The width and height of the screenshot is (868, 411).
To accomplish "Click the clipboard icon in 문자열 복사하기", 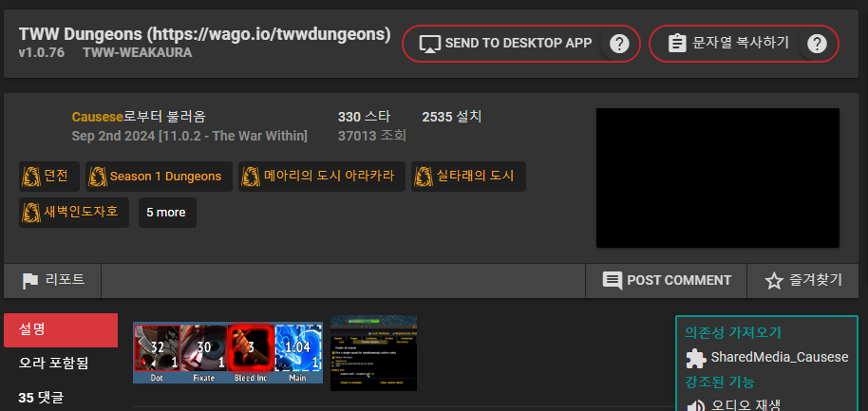I will pos(676,43).
